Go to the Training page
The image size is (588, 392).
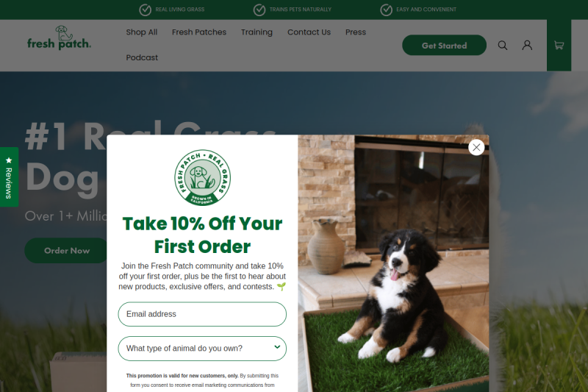tap(257, 32)
